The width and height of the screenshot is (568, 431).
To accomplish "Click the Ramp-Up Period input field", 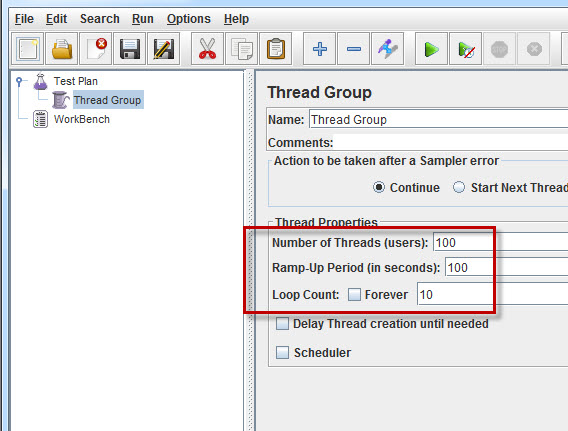I will (x=507, y=268).
